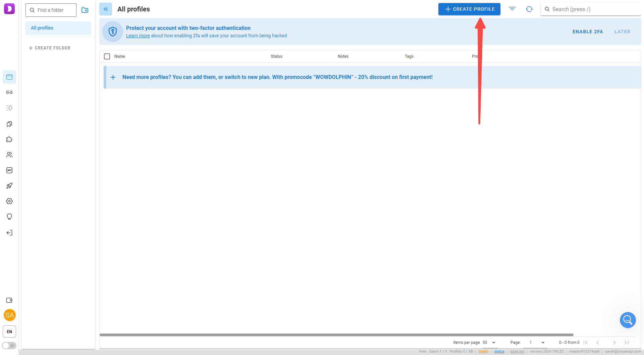Go to the first page arrow
Image resolution: width=644 pixels, height=355 pixels.
click(x=586, y=343)
